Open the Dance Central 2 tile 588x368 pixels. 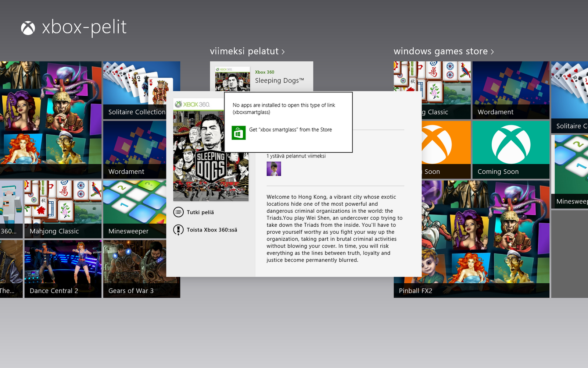coord(63,269)
